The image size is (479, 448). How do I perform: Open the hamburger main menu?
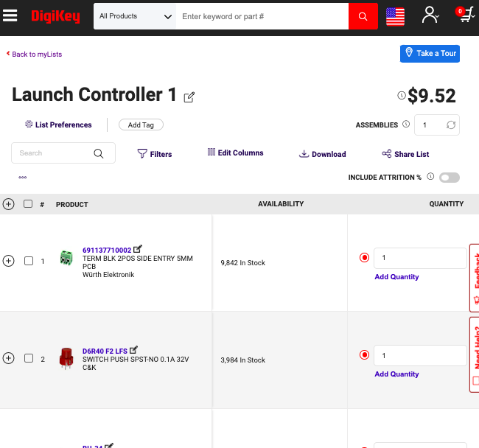(10, 15)
